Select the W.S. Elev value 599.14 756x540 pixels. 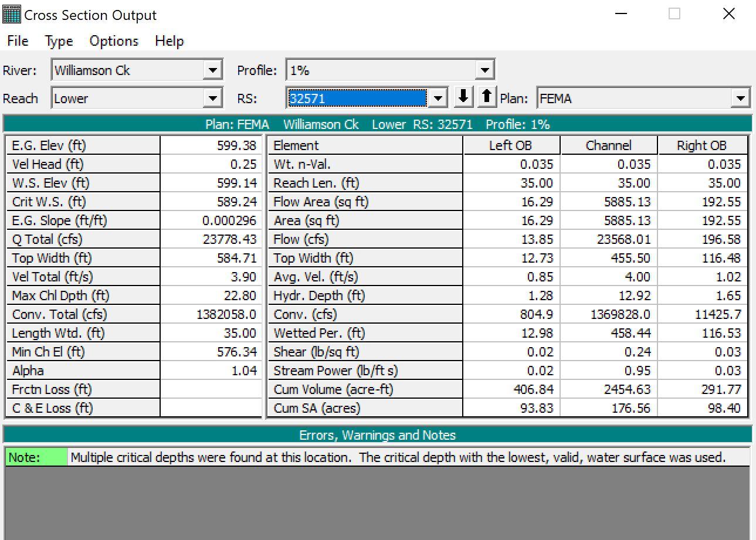pyautogui.click(x=211, y=183)
